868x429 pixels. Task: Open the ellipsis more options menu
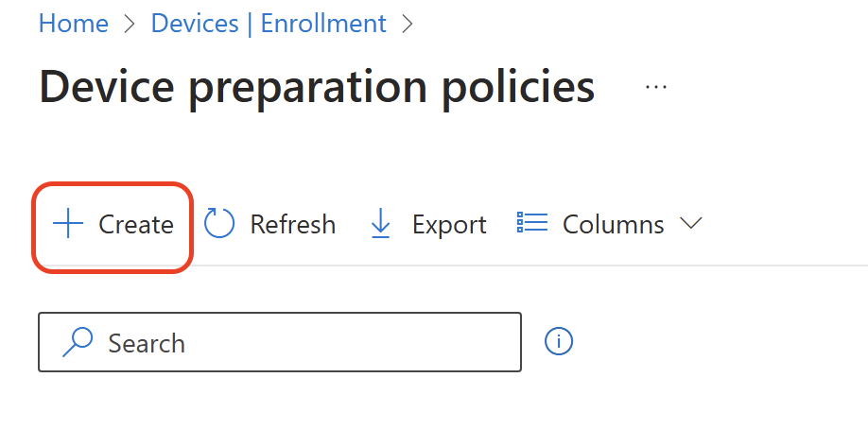coord(656,87)
